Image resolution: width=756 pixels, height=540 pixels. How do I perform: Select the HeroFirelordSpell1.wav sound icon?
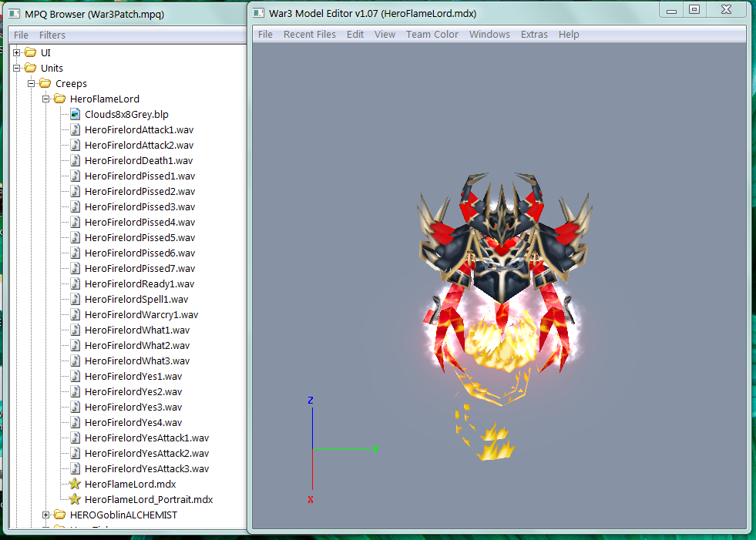coord(76,300)
